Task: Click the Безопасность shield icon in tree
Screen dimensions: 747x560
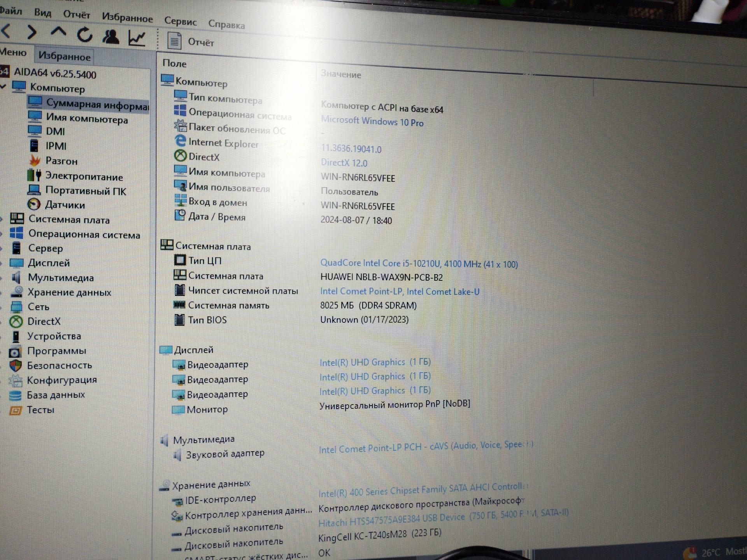Action: 16,366
